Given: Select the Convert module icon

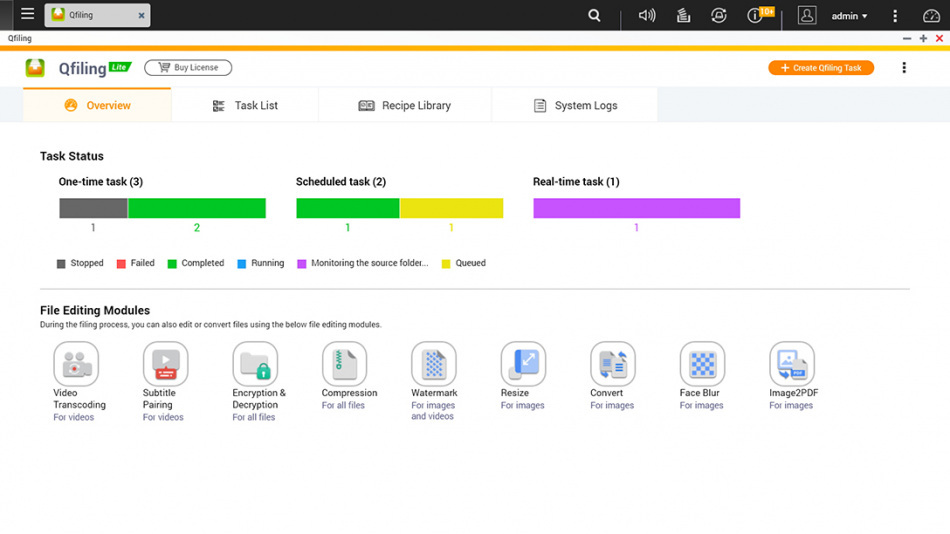Looking at the screenshot, I should (x=612, y=363).
